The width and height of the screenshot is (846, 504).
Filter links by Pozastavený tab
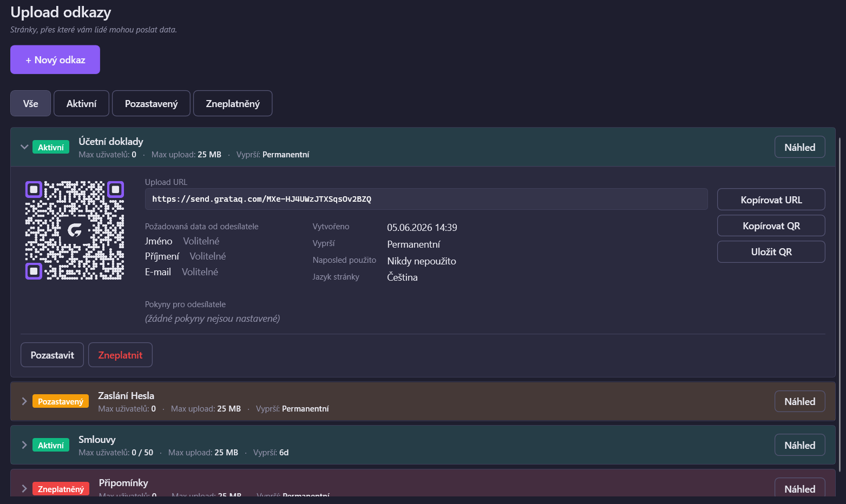point(151,103)
